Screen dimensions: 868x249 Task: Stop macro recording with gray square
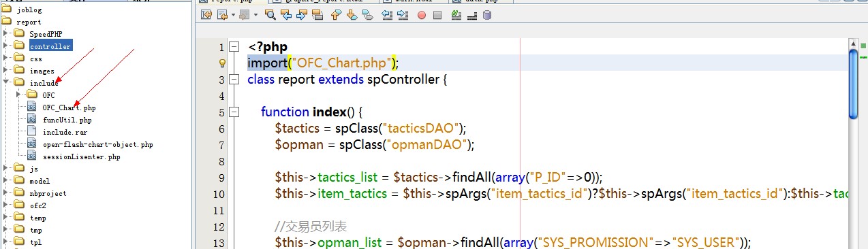pyautogui.click(x=437, y=15)
